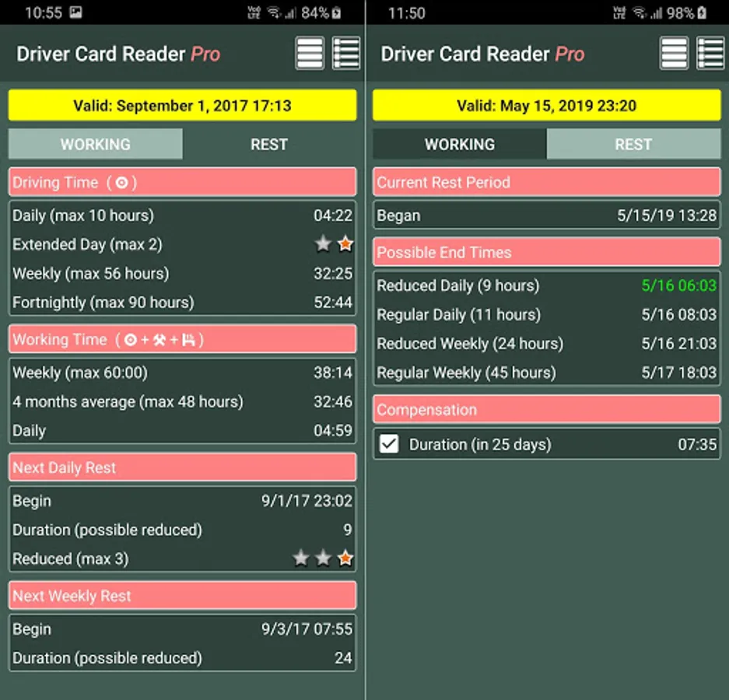This screenshot has height=700, width=729.
Task: Tap Began 5/15/19 13:28 row
Action: click(547, 215)
